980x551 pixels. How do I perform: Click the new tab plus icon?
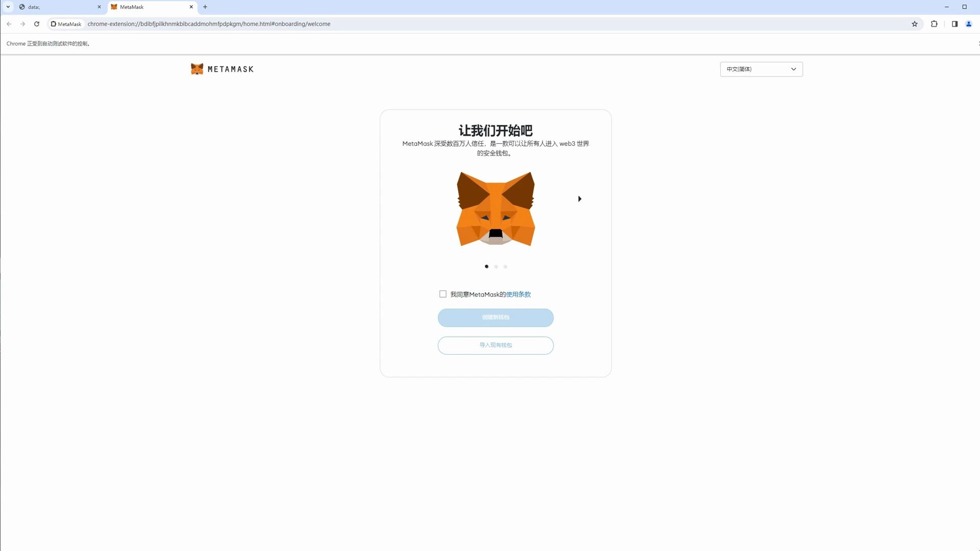(x=205, y=7)
